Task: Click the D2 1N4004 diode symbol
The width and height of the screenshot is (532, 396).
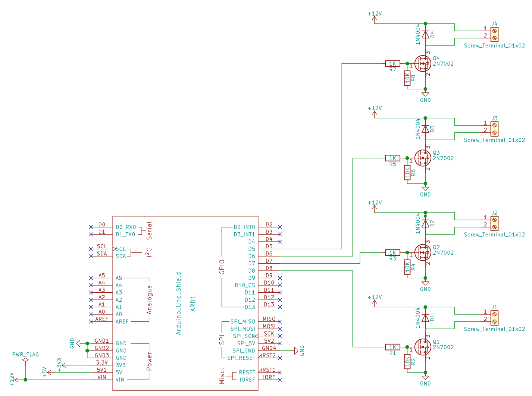Action: click(x=425, y=223)
